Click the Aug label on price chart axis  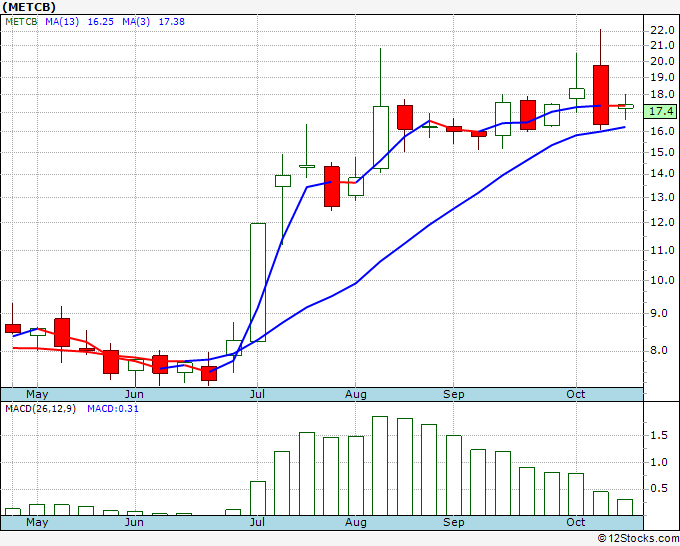pos(356,394)
